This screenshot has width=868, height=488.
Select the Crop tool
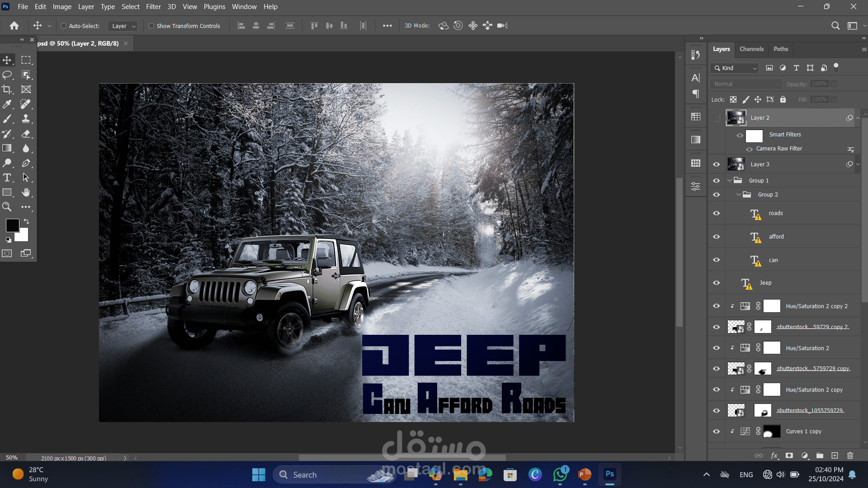pyautogui.click(x=7, y=89)
